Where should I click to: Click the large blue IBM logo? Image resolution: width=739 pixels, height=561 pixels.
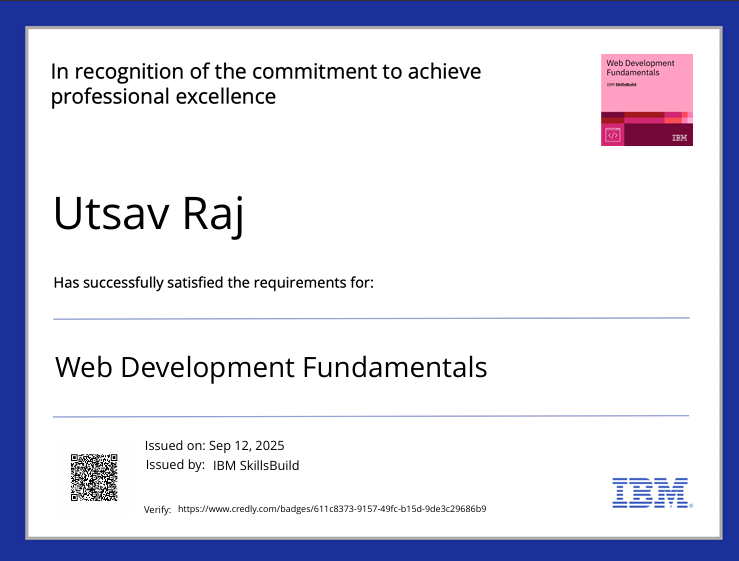click(650, 492)
